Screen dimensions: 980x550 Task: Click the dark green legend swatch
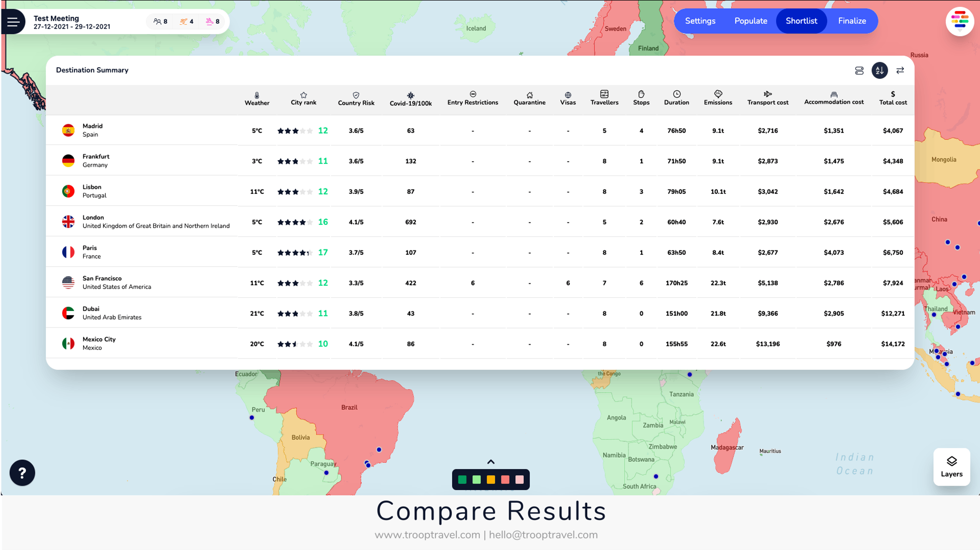462,480
